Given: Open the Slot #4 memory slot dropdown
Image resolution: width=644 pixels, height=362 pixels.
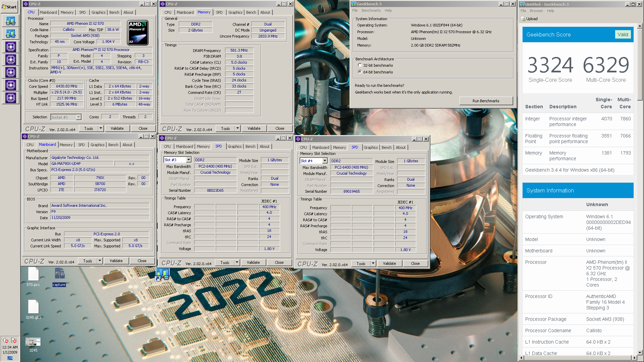Looking at the screenshot, I should [x=325, y=161].
